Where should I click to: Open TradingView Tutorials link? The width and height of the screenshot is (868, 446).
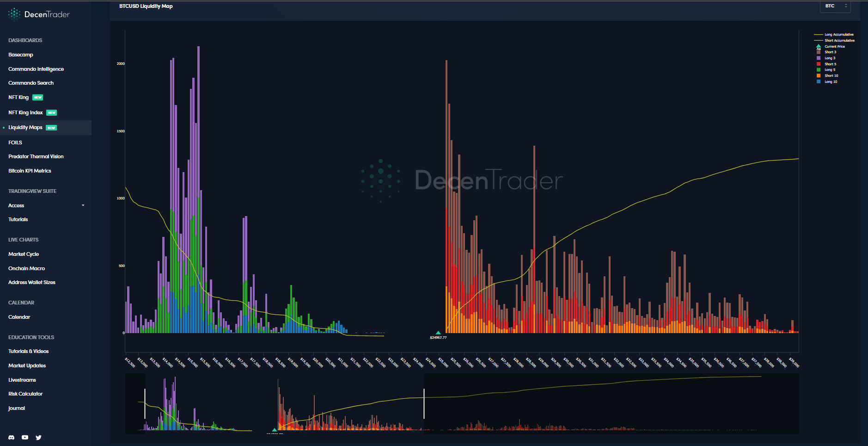coord(18,219)
